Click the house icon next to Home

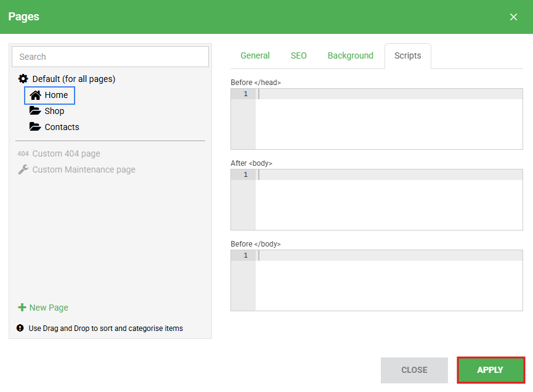35,95
